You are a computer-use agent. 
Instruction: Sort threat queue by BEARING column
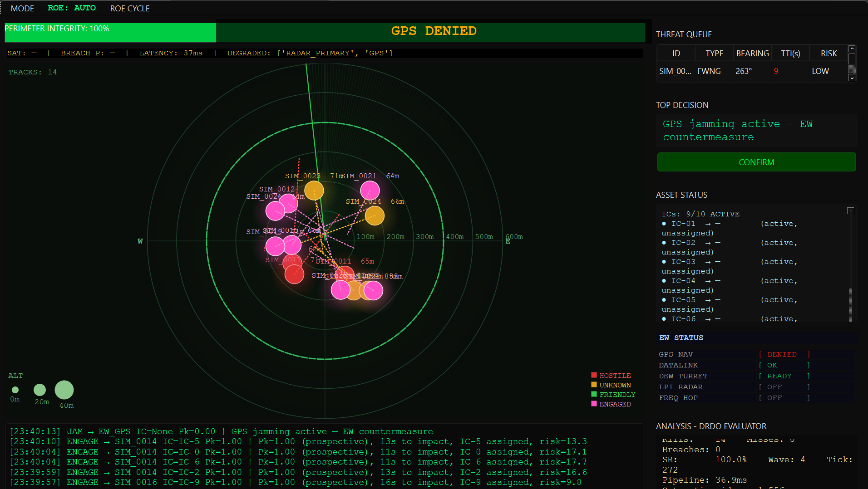(752, 54)
